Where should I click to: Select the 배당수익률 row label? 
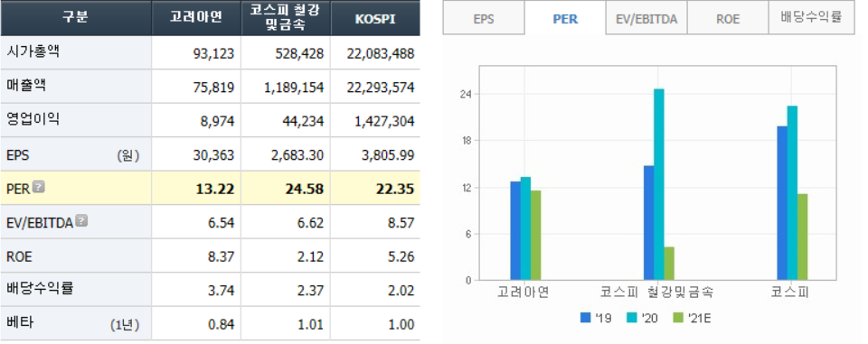coord(40,289)
